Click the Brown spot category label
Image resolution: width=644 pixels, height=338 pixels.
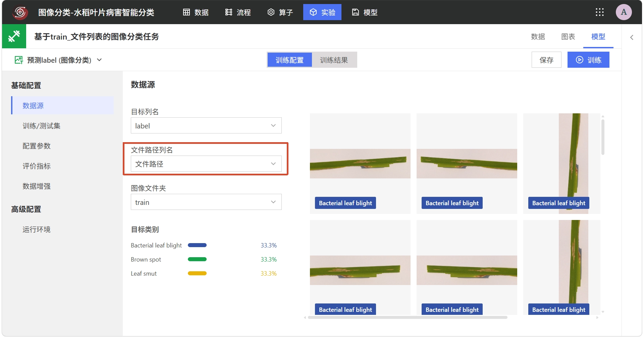(x=146, y=259)
